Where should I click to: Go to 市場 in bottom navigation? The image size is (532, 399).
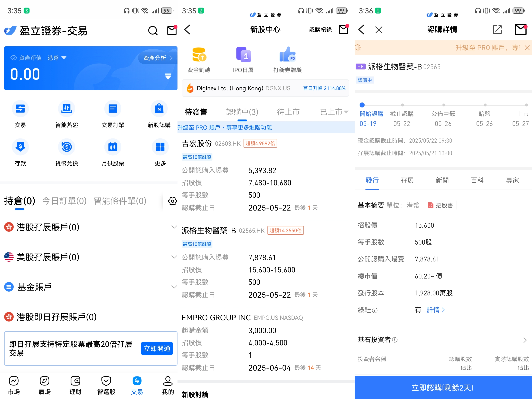[14, 385]
